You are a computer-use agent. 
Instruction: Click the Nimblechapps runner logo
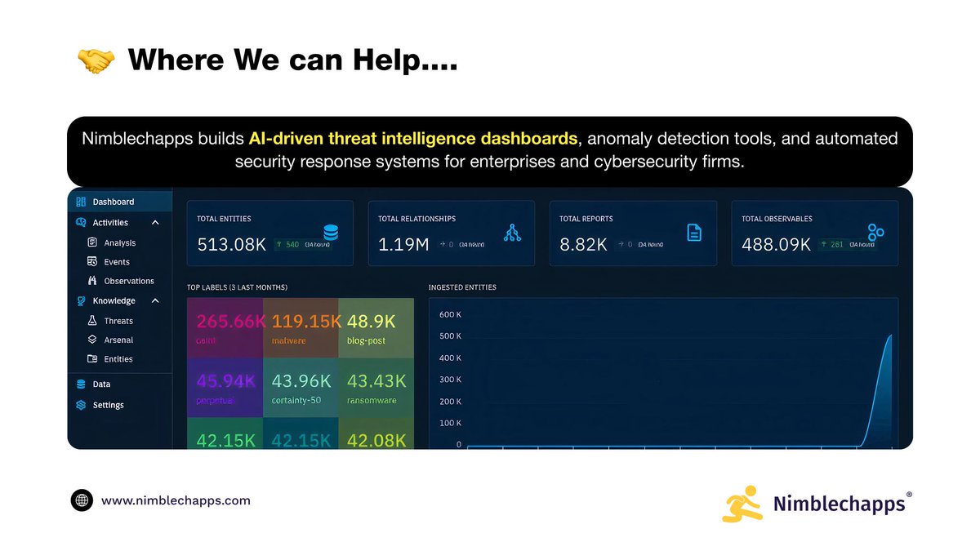[741, 504]
